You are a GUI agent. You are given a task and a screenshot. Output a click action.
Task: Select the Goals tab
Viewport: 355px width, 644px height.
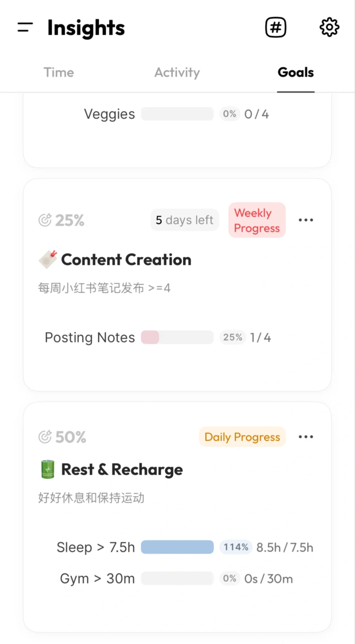(296, 72)
